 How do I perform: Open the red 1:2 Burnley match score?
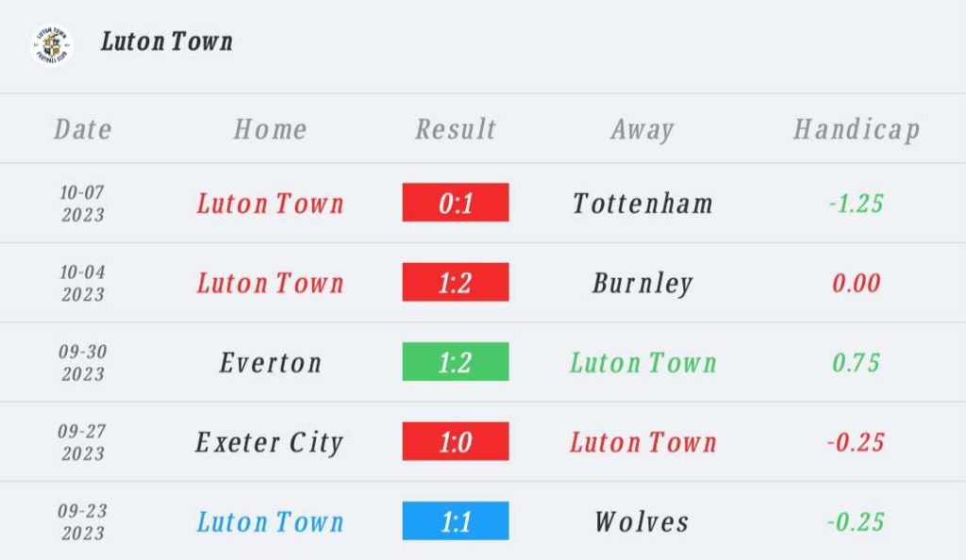coord(456,283)
